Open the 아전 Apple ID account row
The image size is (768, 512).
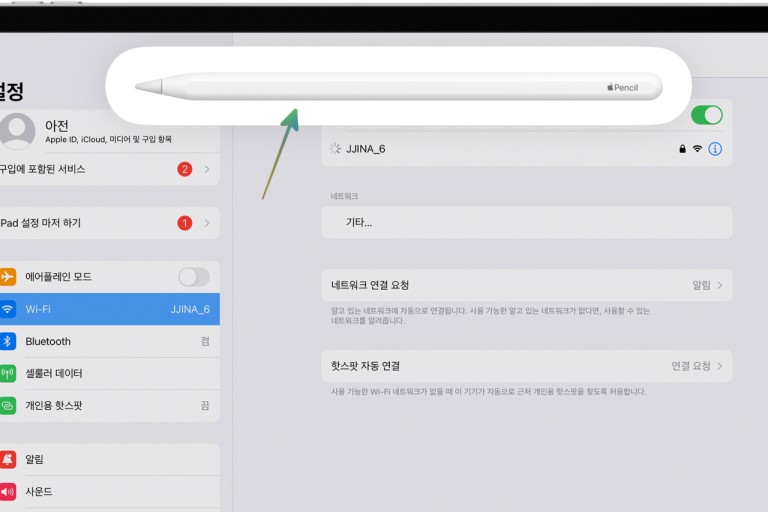(x=110, y=131)
